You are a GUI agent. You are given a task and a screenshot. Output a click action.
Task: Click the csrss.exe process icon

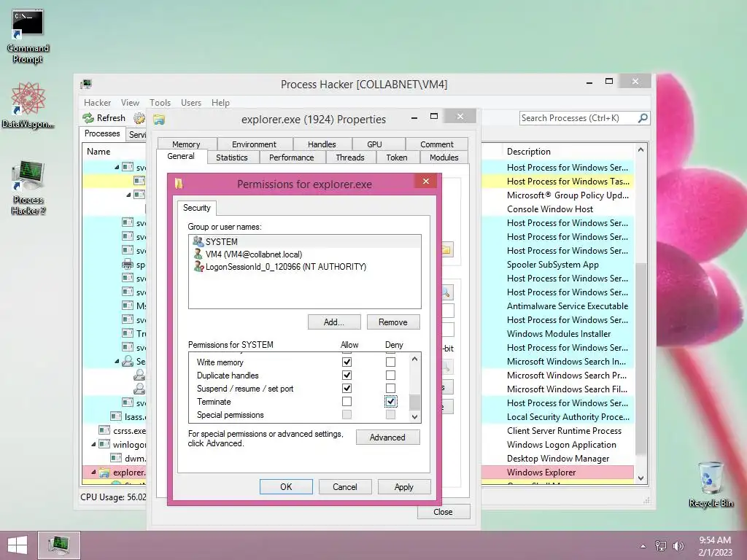pos(104,430)
